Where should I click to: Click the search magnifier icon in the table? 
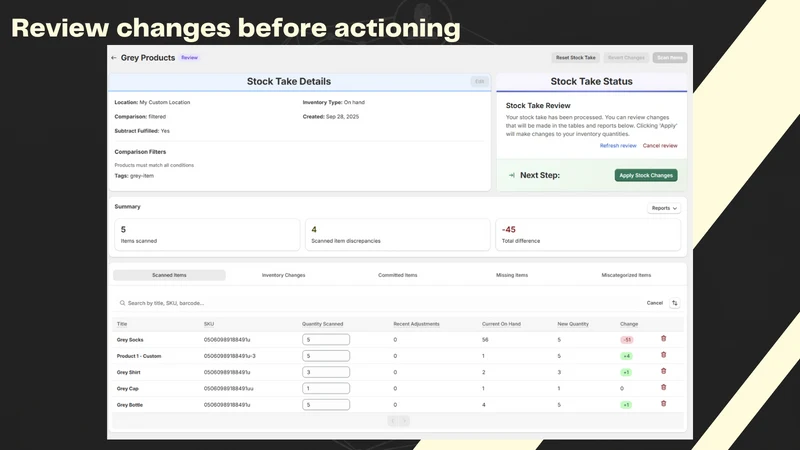pos(122,303)
